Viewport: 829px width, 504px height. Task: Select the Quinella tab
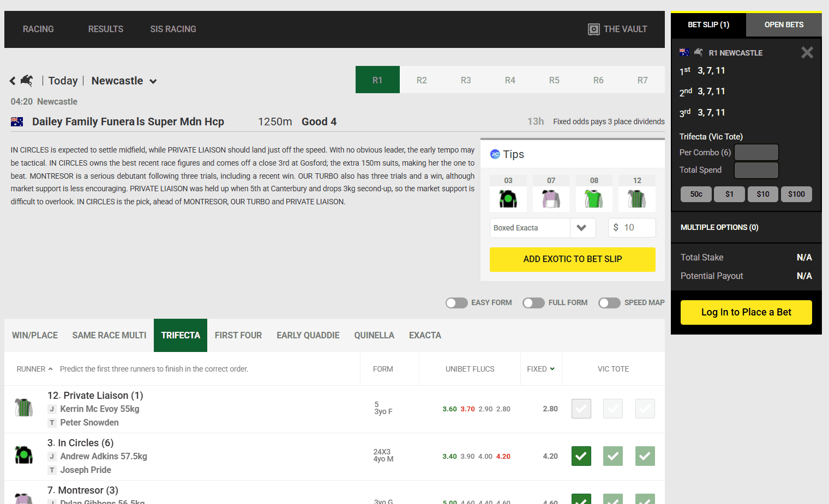[x=374, y=336]
